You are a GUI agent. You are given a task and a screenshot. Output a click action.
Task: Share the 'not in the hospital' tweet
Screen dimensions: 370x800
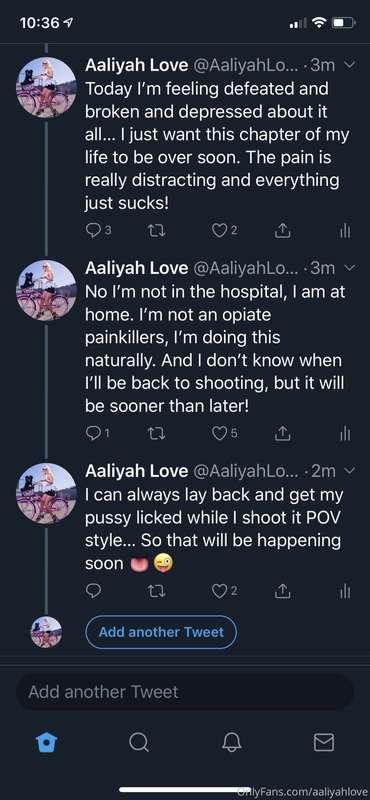pos(282,434)
